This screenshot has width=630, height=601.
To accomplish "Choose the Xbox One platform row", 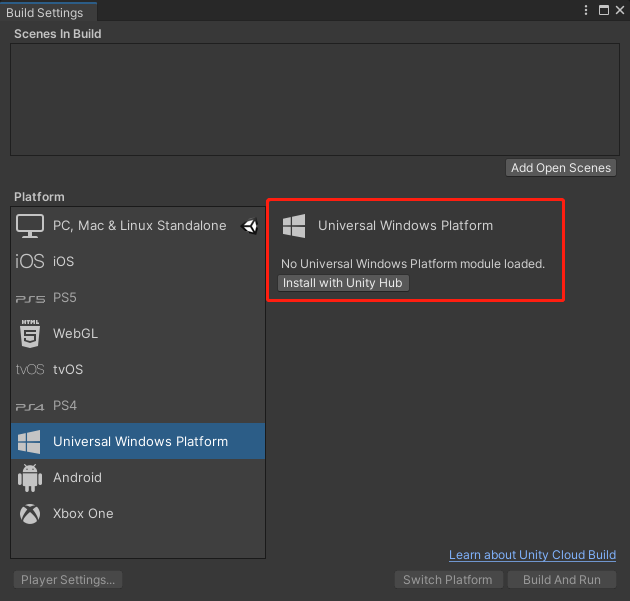I will (138, 513).
